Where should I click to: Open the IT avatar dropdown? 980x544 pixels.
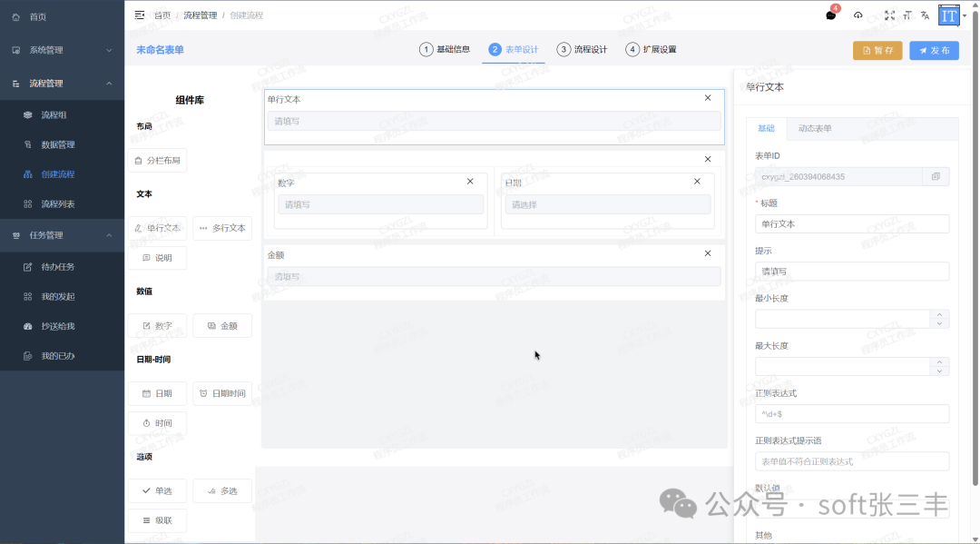coord(948,15)
